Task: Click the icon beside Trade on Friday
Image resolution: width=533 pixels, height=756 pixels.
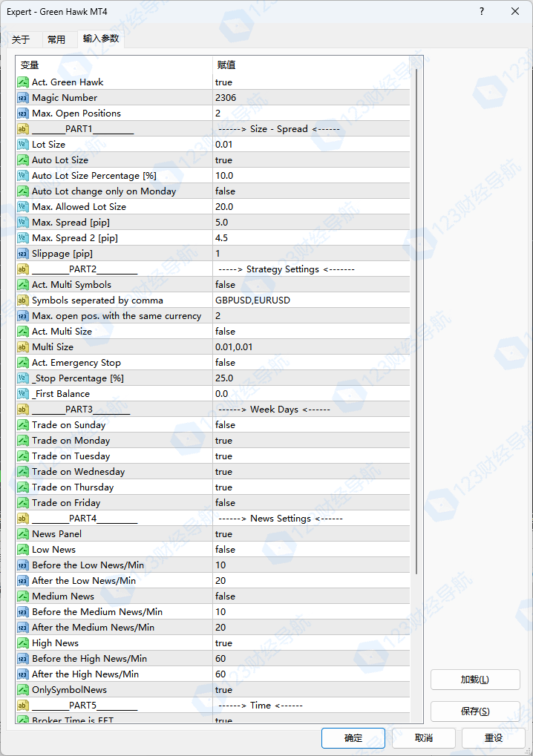Action: point(23,503)
